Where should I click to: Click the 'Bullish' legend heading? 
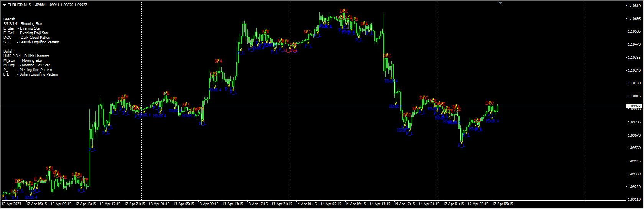tap(8, 51)
